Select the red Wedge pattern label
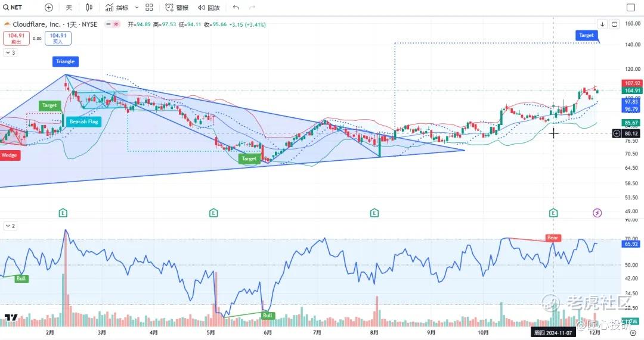Screen dimensions: 644x340 pyautogui.click(x=10, y=155)
